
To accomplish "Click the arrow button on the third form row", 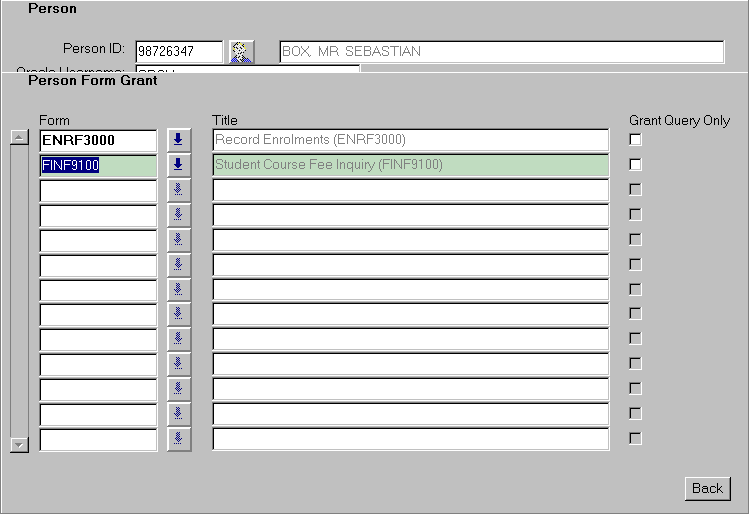I will click(179, 190).
